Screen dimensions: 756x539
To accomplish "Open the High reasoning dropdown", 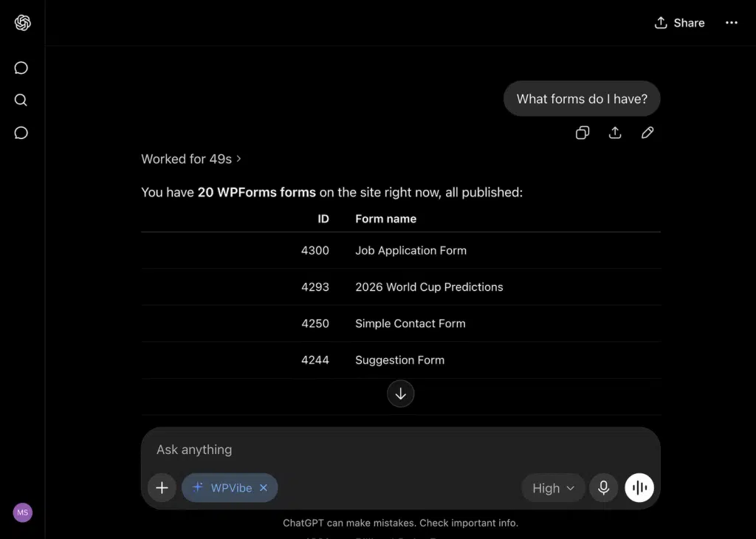I will click(x=553, y=488).
